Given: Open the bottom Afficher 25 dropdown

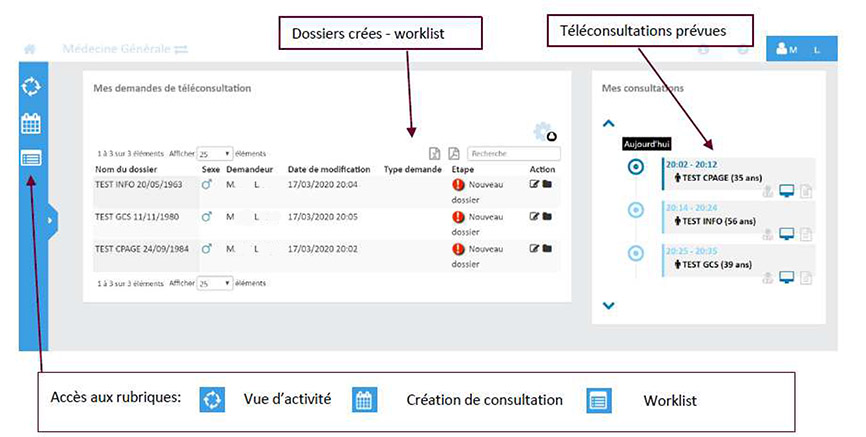Looking at the screenshot, I should pos(215,283).
